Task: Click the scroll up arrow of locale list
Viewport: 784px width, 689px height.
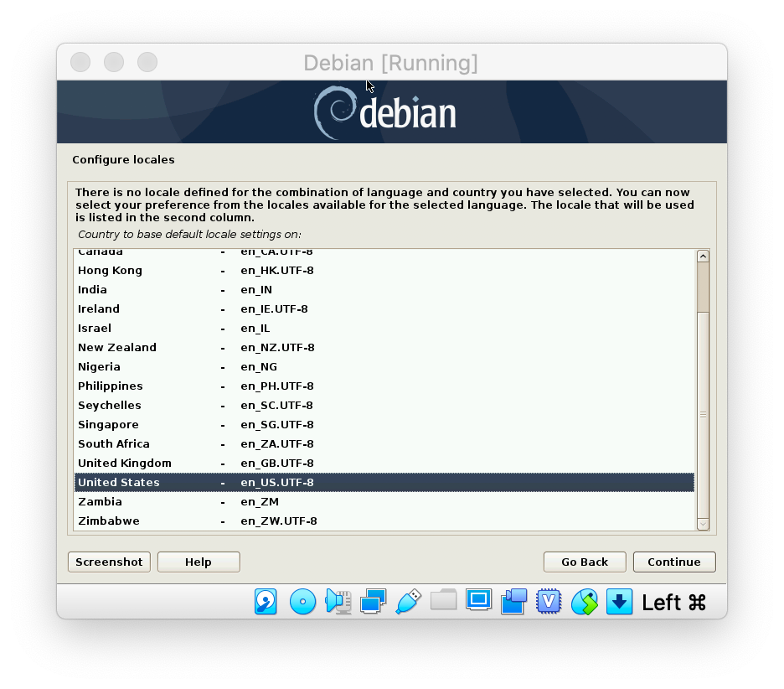Action: tap(703, 256)
